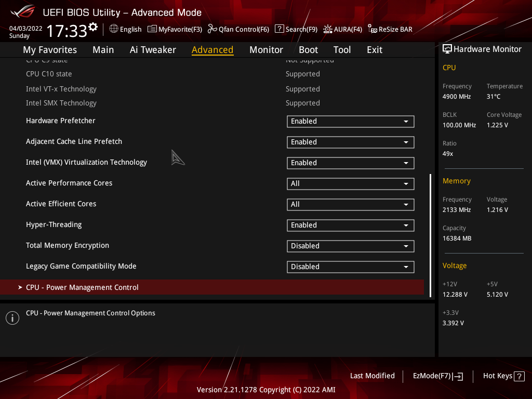Open Hardware Prefetcher dropdown
Screen dimensions: 532x399
pyautogui.click(x=351, y=122)
